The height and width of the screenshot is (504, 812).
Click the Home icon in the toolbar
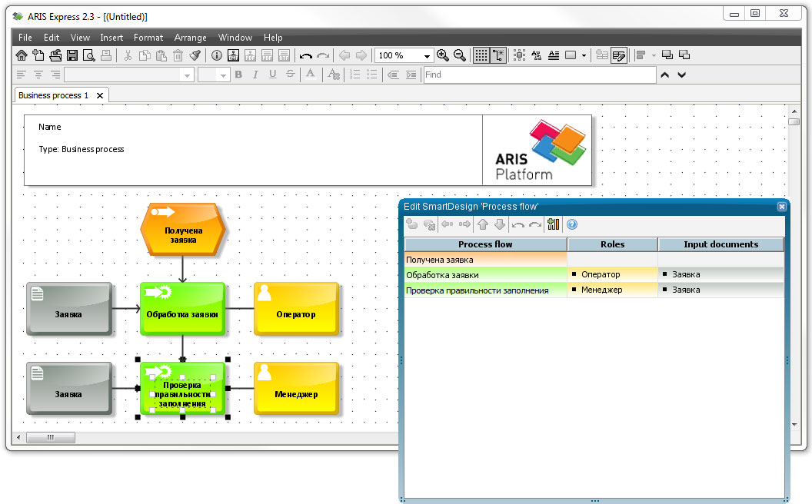coord(22,55)
